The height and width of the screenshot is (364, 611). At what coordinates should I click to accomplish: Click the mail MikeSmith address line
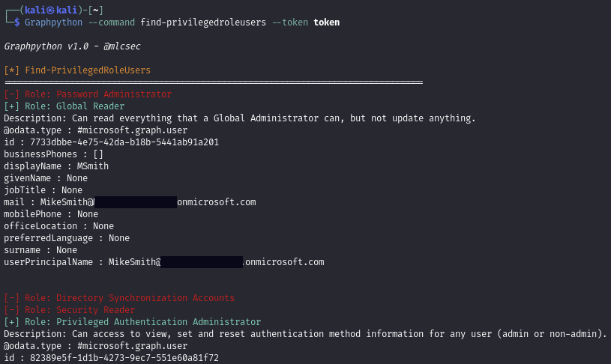pos(130,202)
